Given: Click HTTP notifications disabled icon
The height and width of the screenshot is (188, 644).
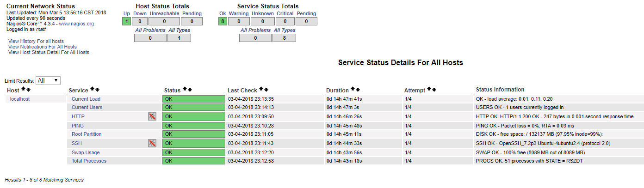Looking at the screenshot, I should point(152,116).
